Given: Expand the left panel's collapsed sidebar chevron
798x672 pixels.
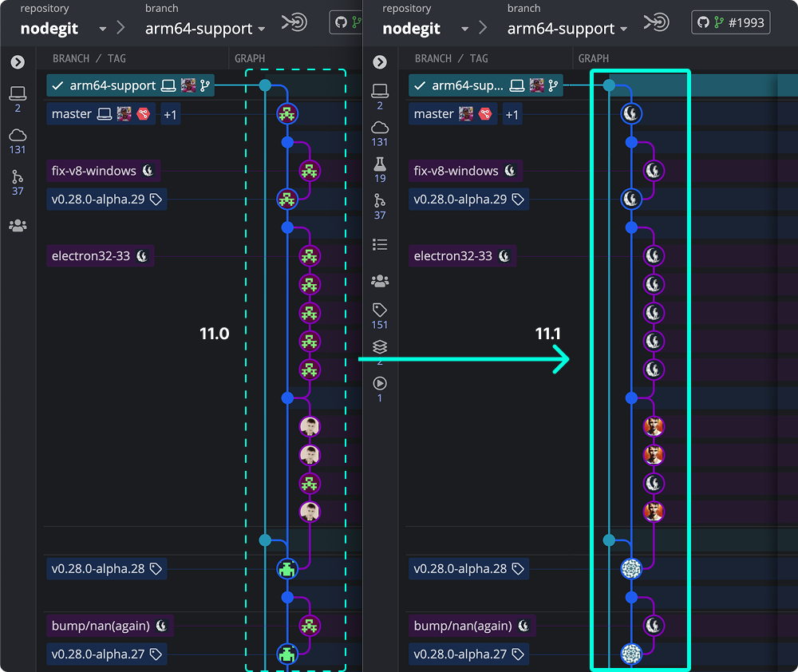Looking at the screenshot, I should (18, 62).
